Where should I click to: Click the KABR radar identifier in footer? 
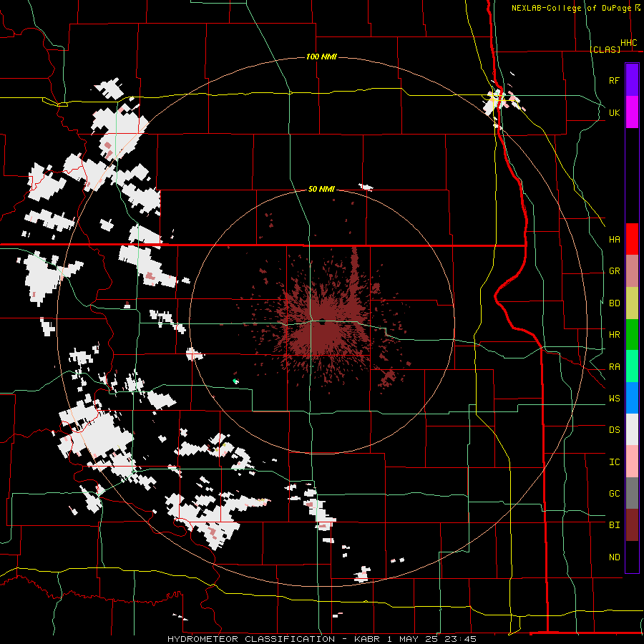pos(368,639)
